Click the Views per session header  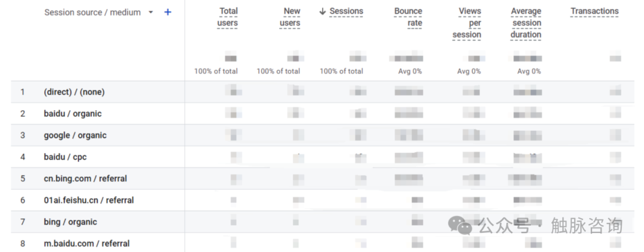pos(467,23)
